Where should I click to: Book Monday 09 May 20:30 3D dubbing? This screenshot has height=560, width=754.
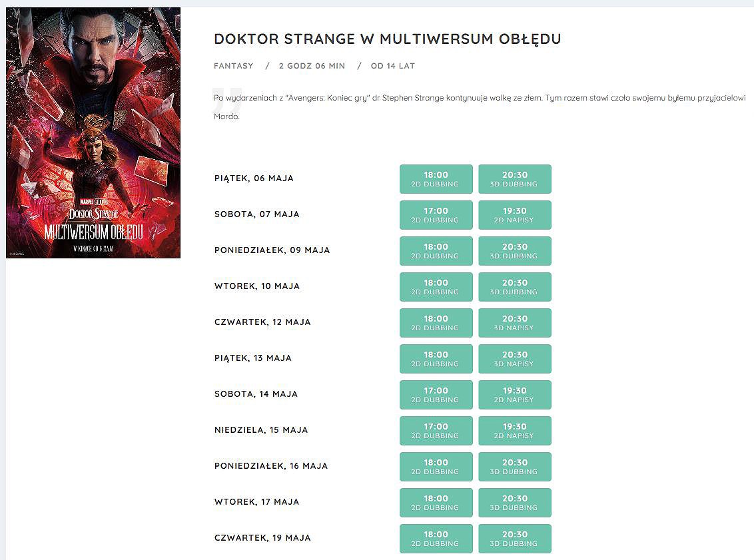tap(514, 251)
